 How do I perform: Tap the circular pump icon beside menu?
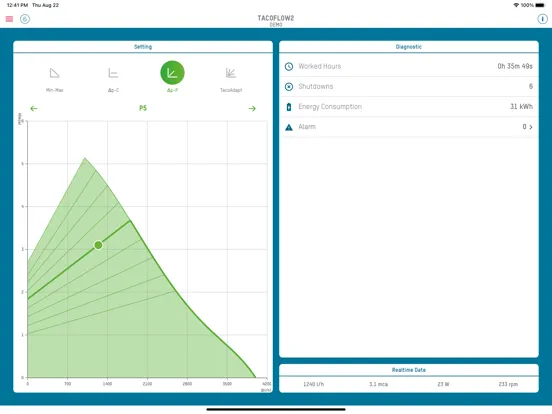click(x=25, y=19)
